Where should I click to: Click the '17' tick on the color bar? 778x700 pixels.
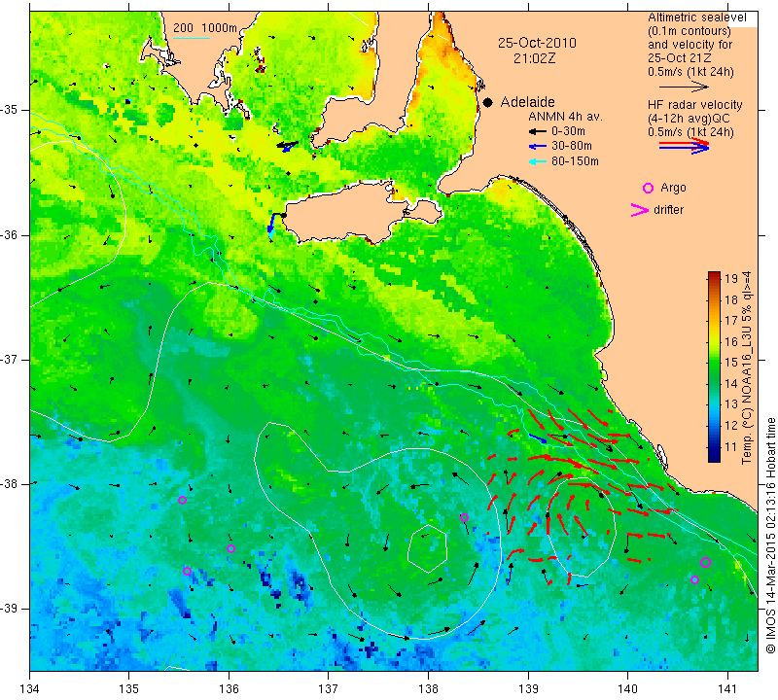pyautogui.click(x=731, y=321)
